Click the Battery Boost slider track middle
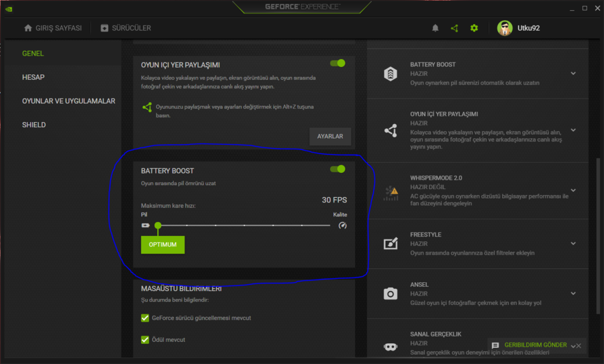 pos(244,225)
